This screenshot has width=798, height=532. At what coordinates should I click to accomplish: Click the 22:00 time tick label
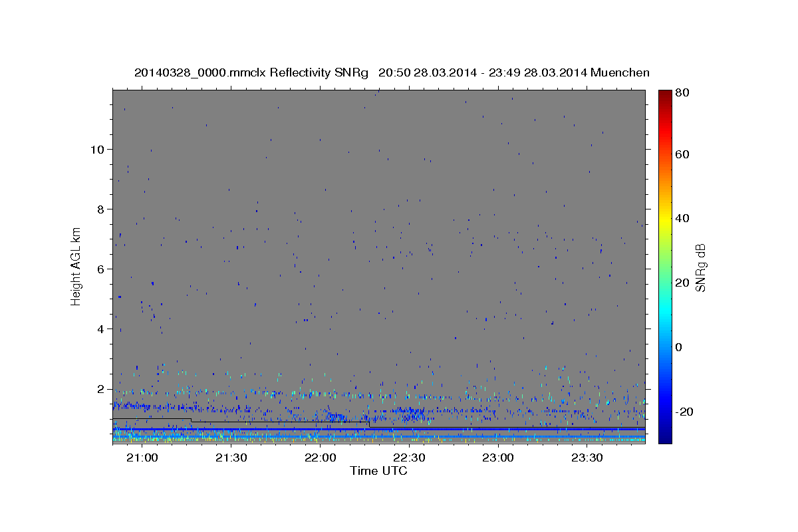pos(320,458)
